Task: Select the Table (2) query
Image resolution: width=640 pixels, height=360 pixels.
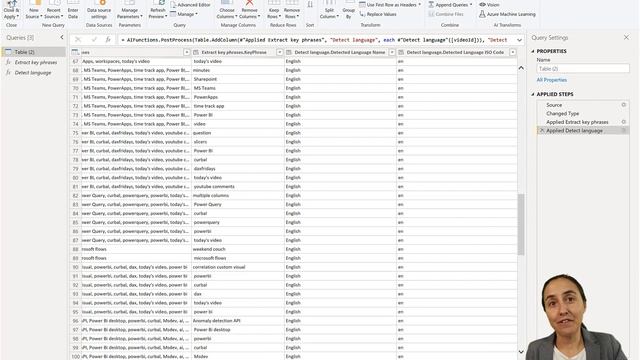Action: (x=33, y=52)
